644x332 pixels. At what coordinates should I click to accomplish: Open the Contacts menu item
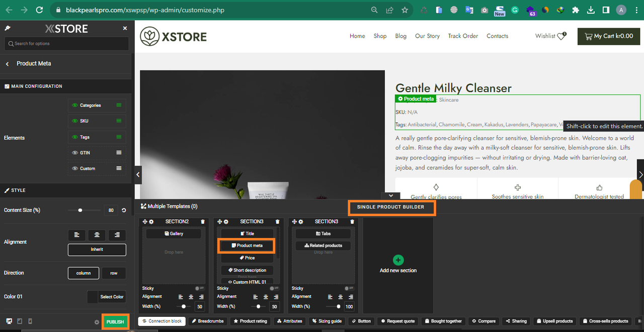click(497, 36)
